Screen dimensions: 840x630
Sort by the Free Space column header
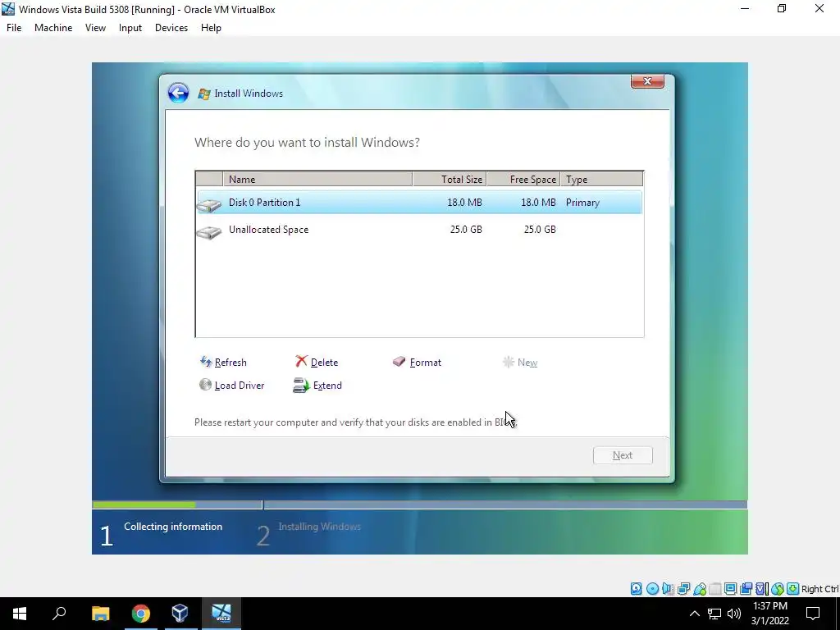pos(523,180)
